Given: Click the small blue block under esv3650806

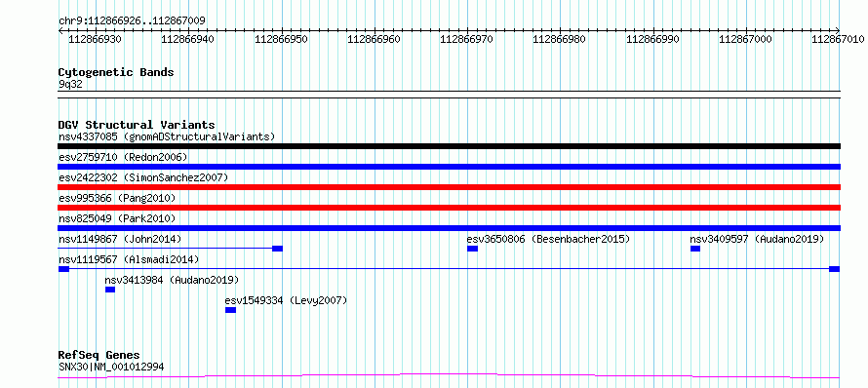Looking at the screenshot, I should coord(472,249).
